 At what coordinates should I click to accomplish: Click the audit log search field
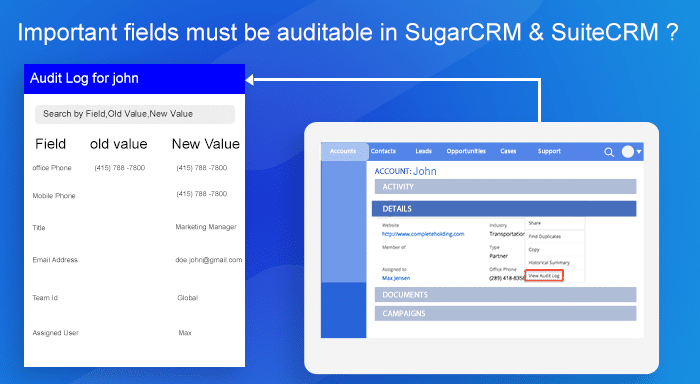[x=135, y=114]
